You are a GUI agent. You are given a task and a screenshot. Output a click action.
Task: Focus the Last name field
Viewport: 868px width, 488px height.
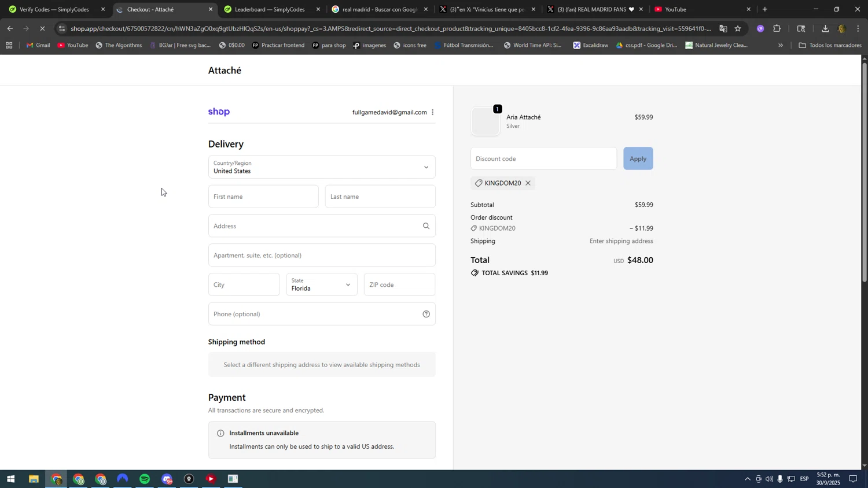pyautogui.click(x=380, y=197)
